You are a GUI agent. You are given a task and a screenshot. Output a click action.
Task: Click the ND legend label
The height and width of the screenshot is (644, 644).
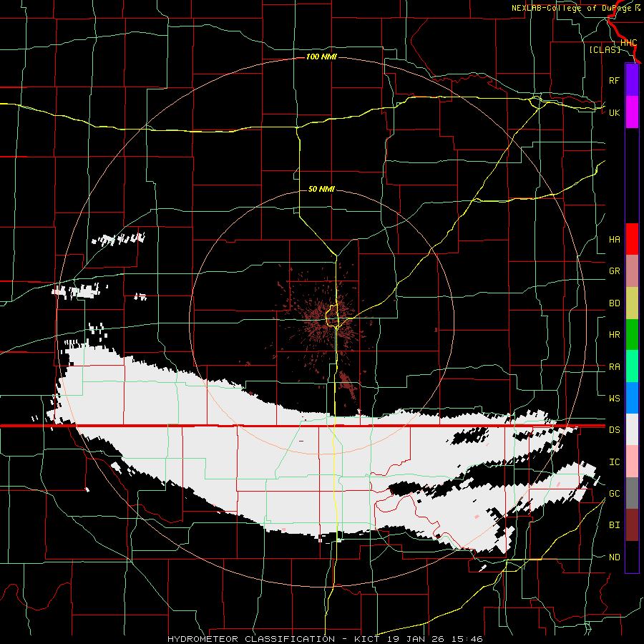614,557
